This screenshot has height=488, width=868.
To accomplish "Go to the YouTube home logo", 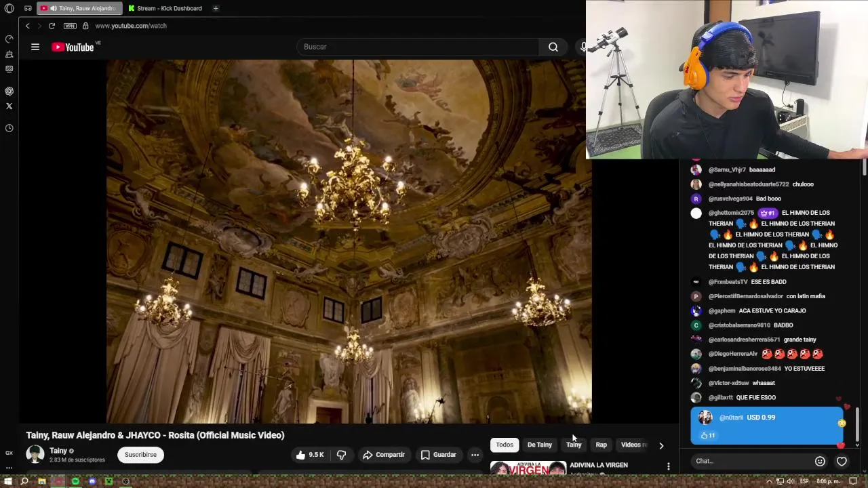I will [73, 47].
